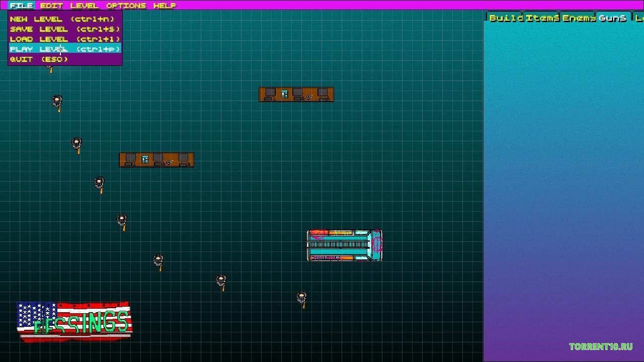This screenshot has height=362, width=644.
Task: Click Load Level in the dropdown
Action: click(x=65, y=39)
